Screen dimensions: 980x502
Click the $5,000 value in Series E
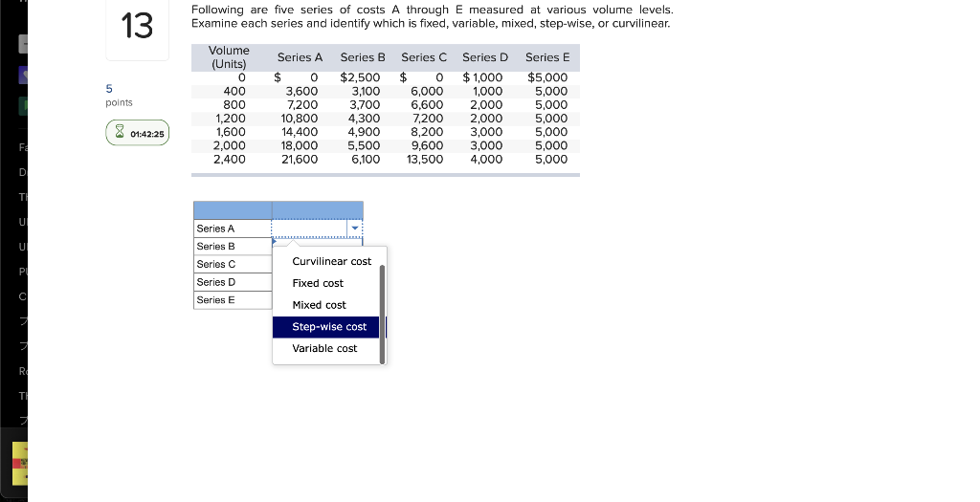547,77
